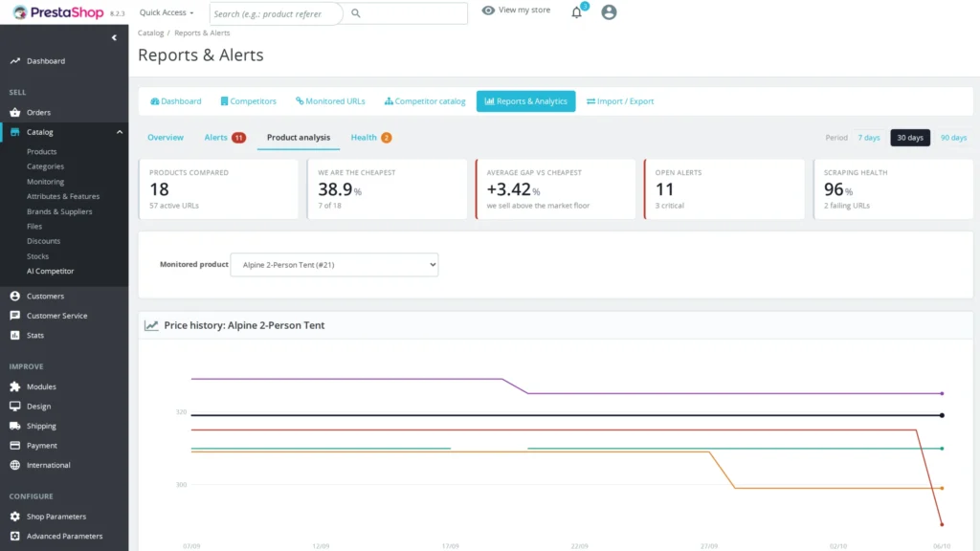The width and height of the screenshot is (980, 551).
Task: Switch to the Product analysis sub-tab
Action: 299,138
